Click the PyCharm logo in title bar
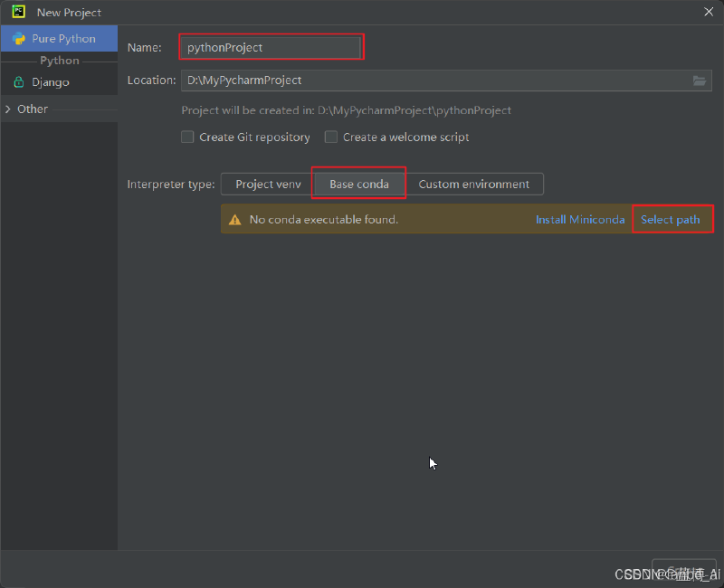This screenshot has width=724, height=588. [18, 12]
